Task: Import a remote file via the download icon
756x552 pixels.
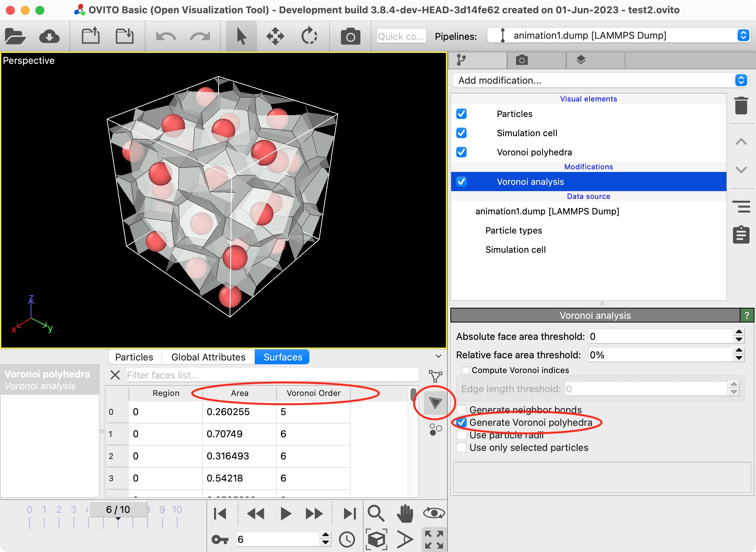Action: tap(50, 36)
